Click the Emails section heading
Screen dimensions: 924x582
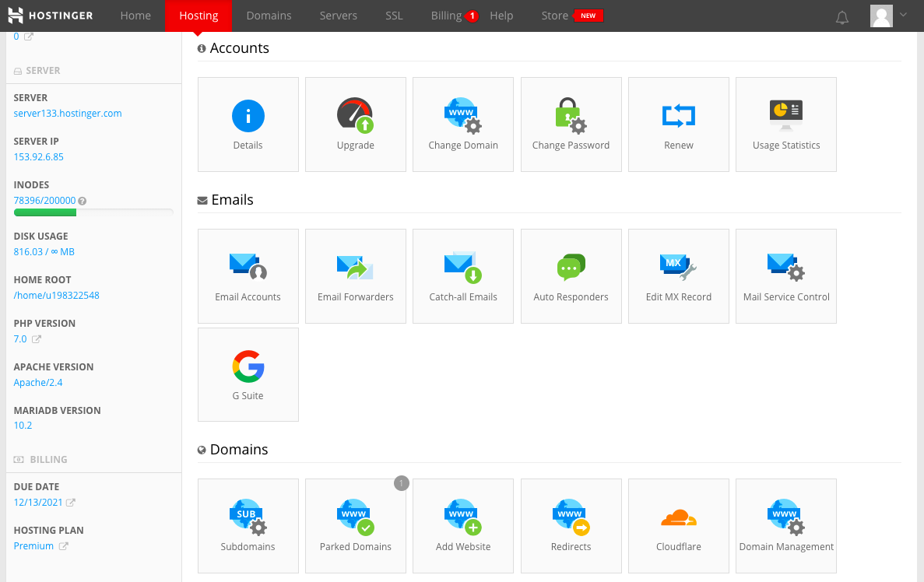[x=232, y=200]
